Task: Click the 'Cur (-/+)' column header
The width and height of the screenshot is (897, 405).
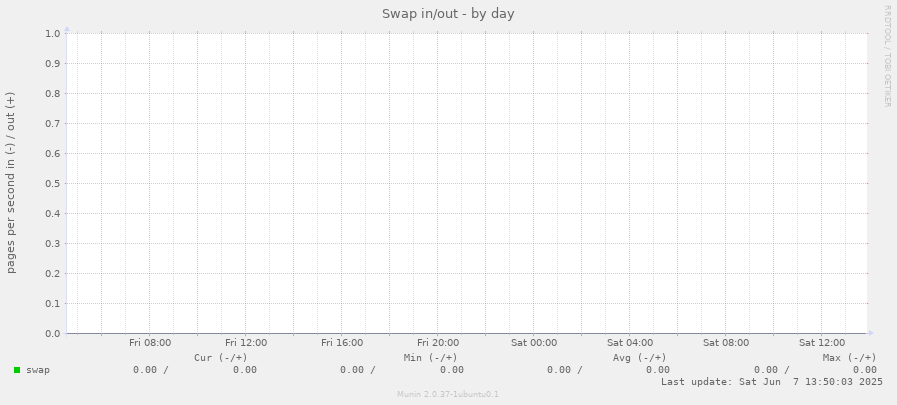Action: (221, 358)
